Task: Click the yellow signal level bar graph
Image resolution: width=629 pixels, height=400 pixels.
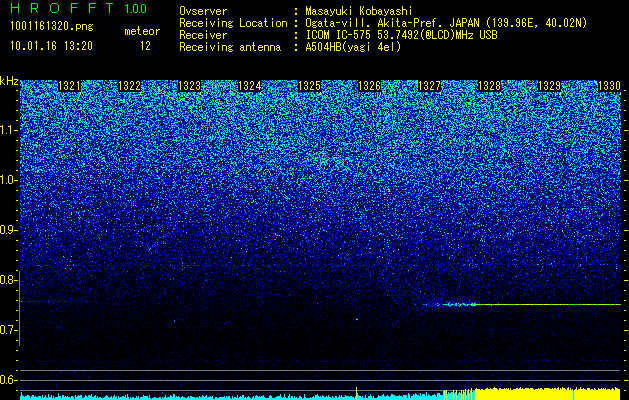Action: (x=548, y=394)
